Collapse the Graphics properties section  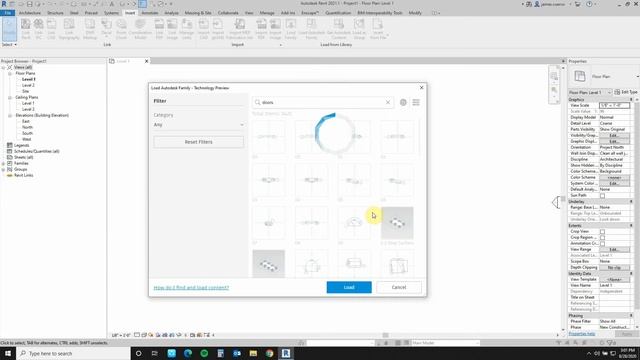(x=631, y=100)
